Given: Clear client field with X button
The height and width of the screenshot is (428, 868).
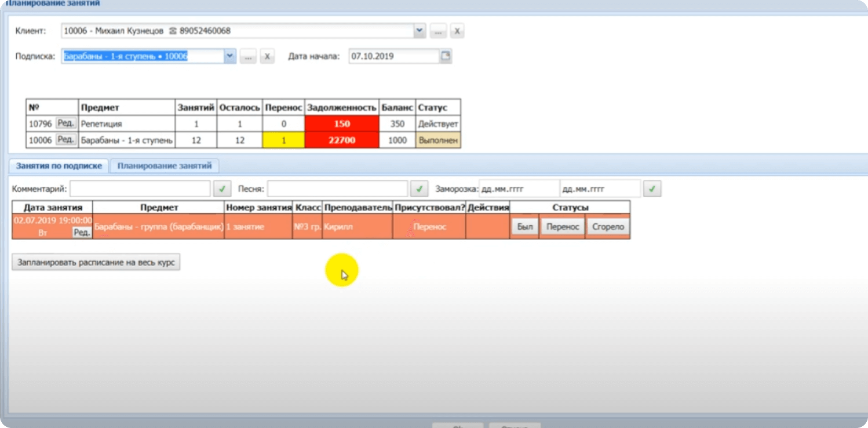Looking at the screenshot, I should click(457, 31).
